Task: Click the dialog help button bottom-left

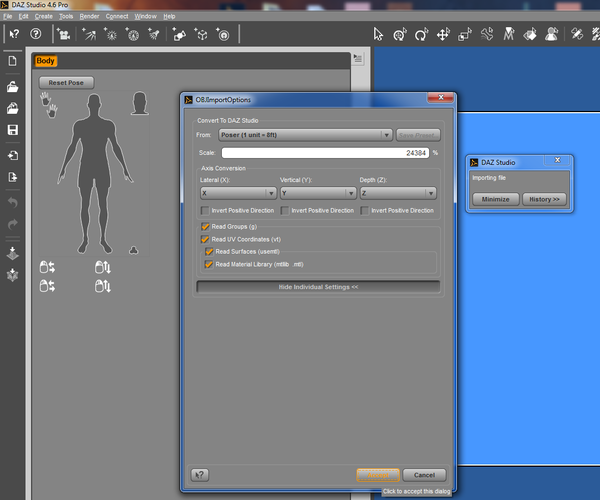Action: click(200, 475)
